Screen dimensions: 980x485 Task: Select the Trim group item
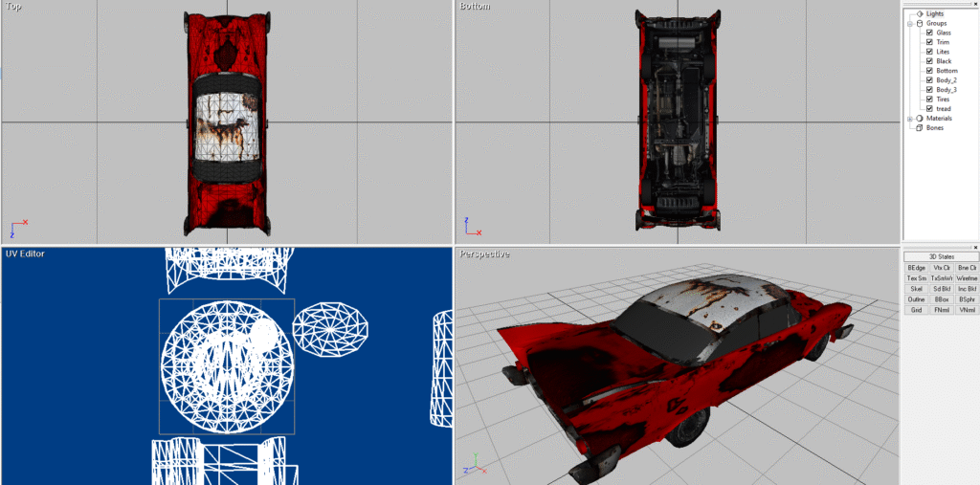(944, 42)
